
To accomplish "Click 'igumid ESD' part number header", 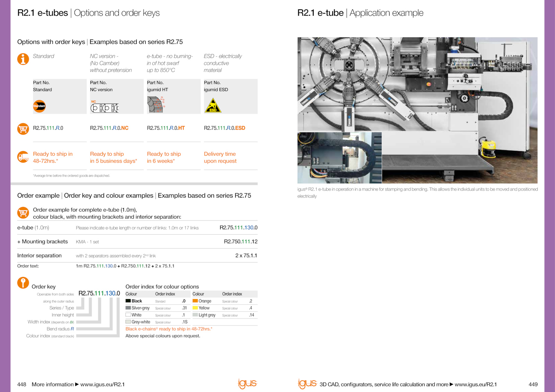I will pyautogui.click(x=216, y=89).
